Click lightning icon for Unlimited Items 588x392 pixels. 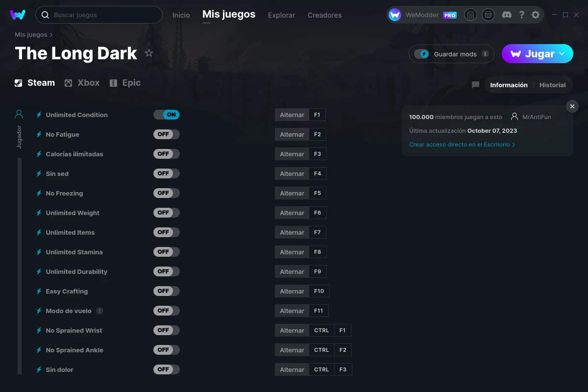click(39, 232)
